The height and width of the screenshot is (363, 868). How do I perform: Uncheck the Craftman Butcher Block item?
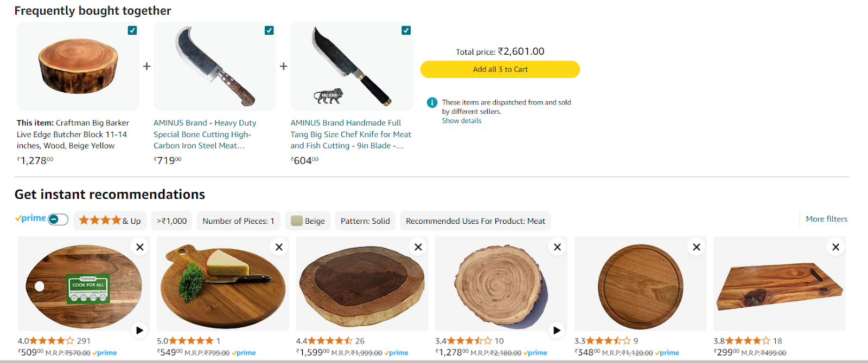tap(132, 30)
